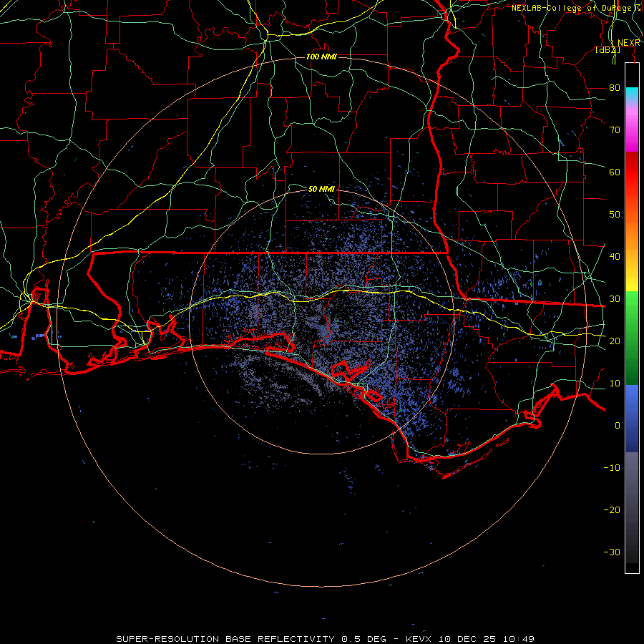Click the NEXR label above the color bar
Screen dimensions: 644x644
628,43
